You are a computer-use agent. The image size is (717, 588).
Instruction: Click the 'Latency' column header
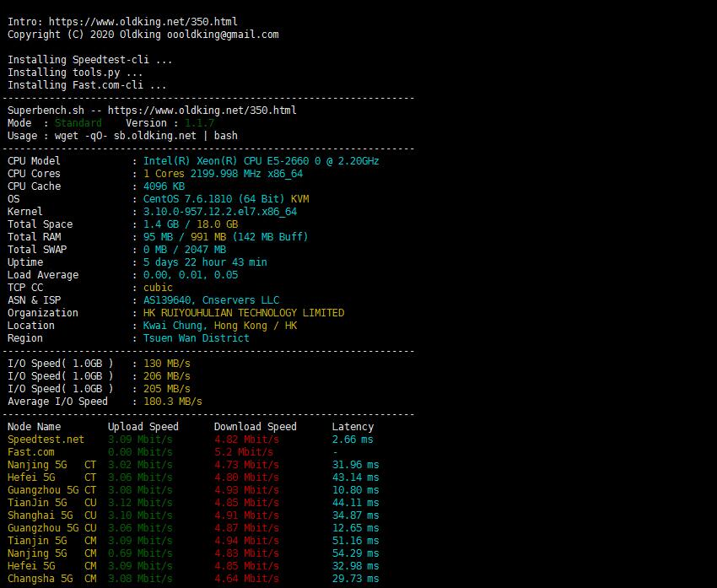point(353,427)
